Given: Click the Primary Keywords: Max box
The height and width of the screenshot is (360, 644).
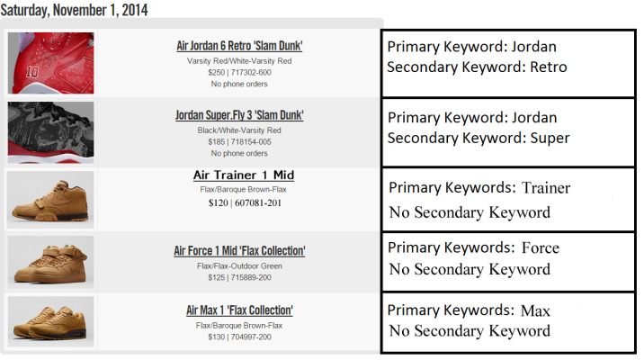Looking at the screenshot, I should tap(469, 310).
